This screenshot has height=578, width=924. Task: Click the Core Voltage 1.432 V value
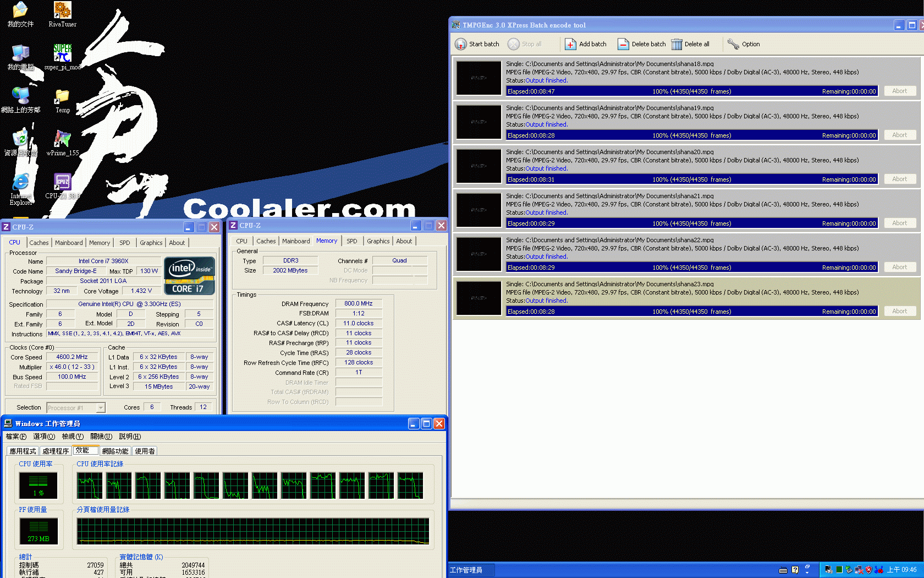tap(141, 291)
